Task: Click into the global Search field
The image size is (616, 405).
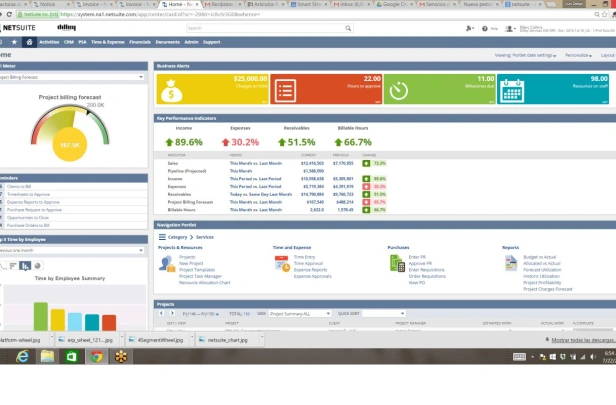Action: coord(265,28)
